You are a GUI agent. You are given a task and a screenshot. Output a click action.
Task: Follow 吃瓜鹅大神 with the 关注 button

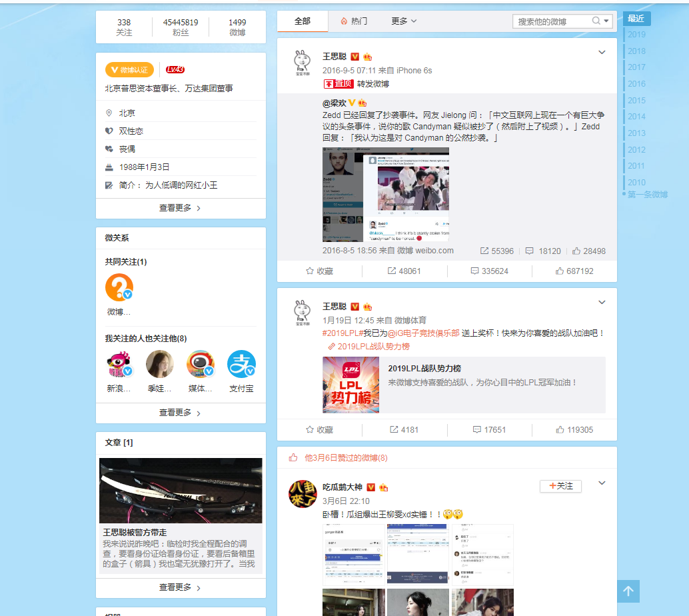[x=560, y=486]
